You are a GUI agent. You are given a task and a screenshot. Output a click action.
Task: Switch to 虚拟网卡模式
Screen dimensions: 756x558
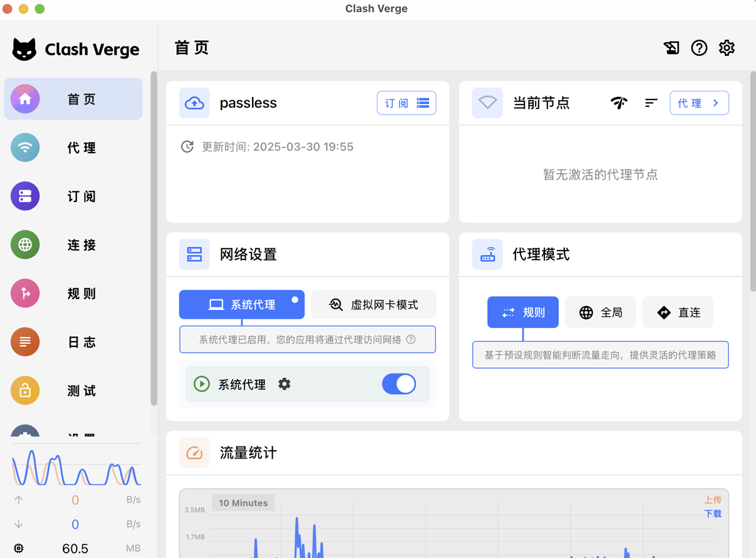[x=373, y=304]
